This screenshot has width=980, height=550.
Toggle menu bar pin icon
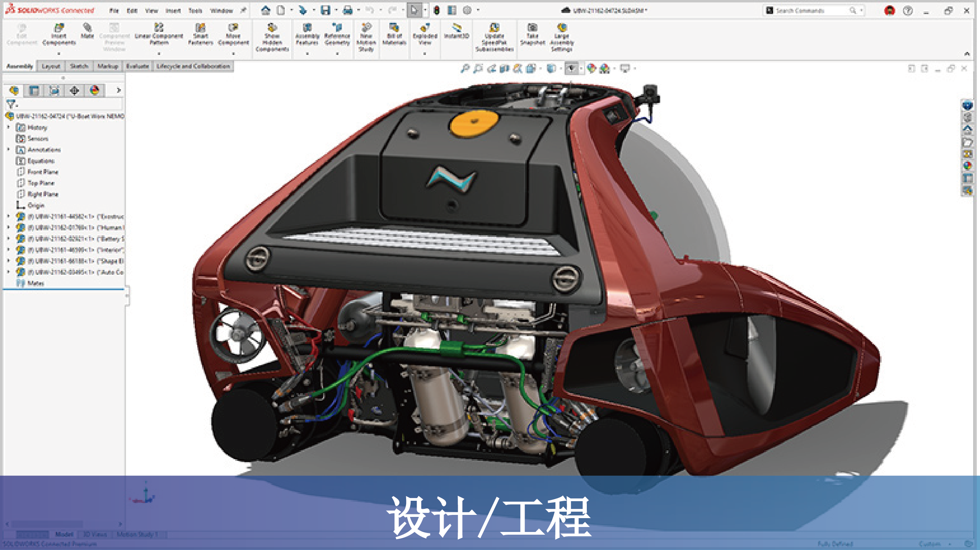pos(243,10)
